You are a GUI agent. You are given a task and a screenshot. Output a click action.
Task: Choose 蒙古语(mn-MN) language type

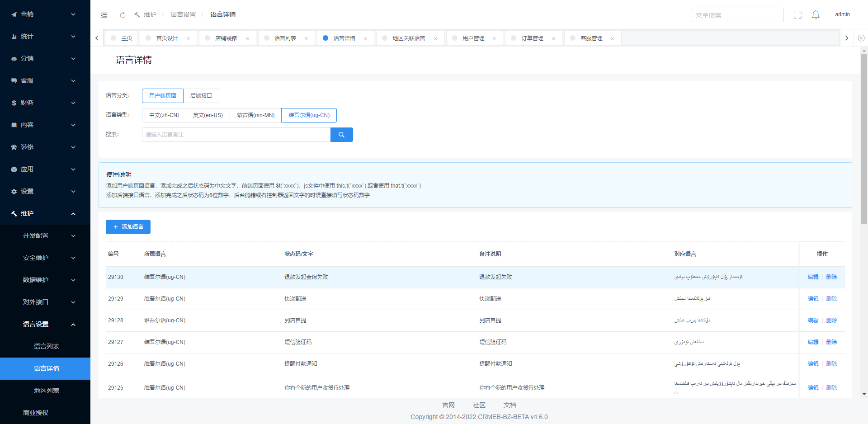tap(256, 115)
